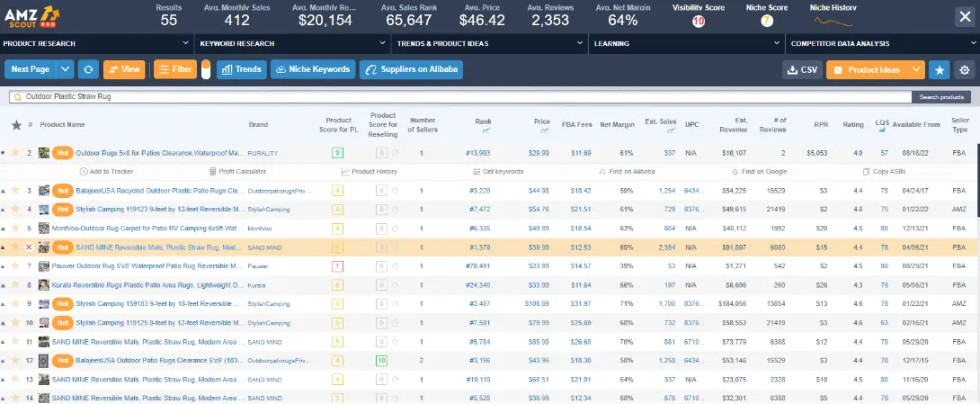Click the Niche History sparkline chart

click(833, 22)
